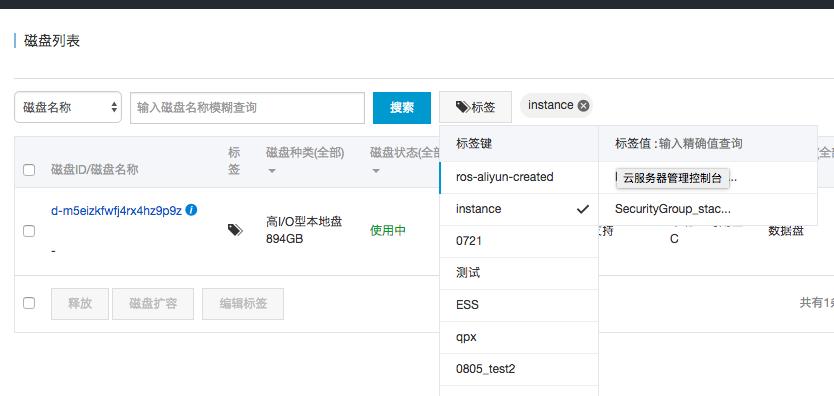The image size is (834, 396).
Task: Click the 数据盘 cell text
Action: [786, 231]
